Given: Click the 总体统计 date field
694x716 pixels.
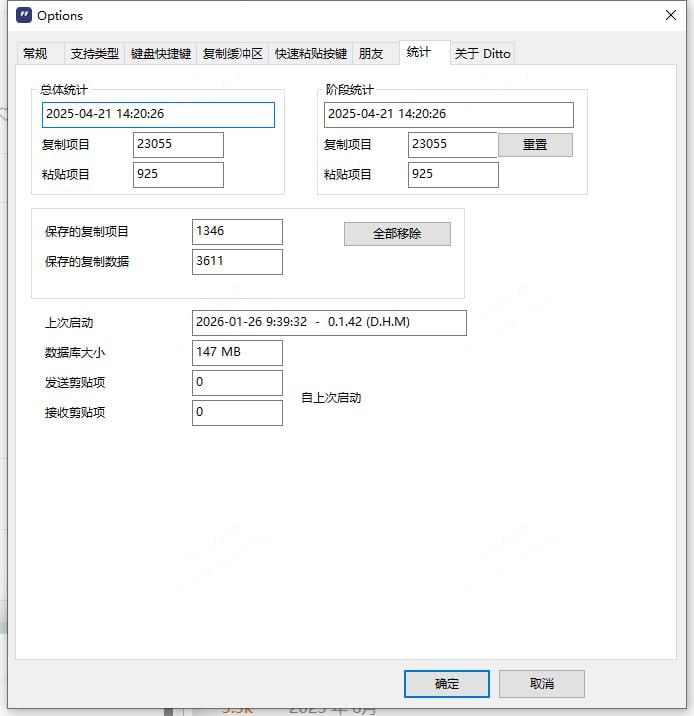Looking at the screenshot, I should (158, 115).
